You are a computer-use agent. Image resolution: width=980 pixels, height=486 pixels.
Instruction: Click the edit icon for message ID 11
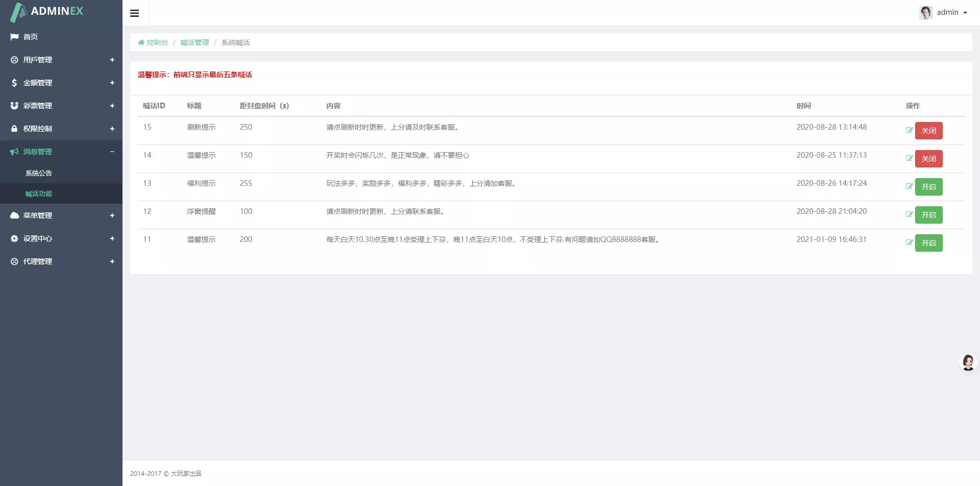909,242
